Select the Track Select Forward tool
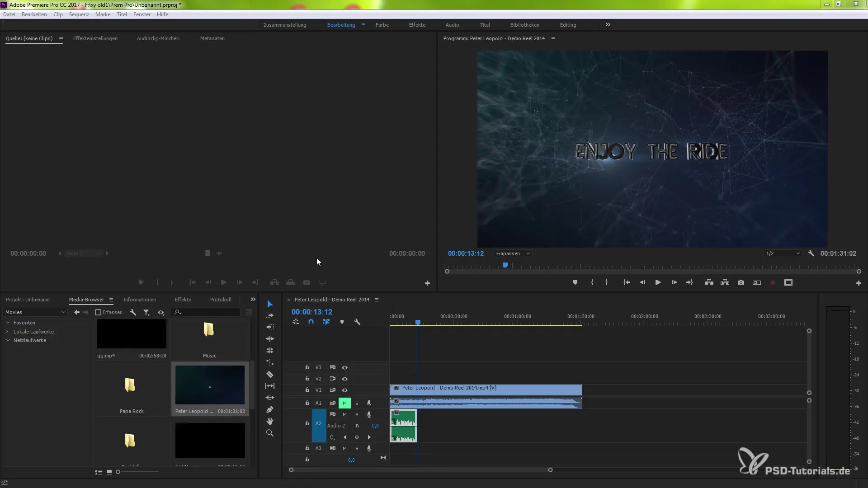Screen dimensions: 868x488 point(270,315)
